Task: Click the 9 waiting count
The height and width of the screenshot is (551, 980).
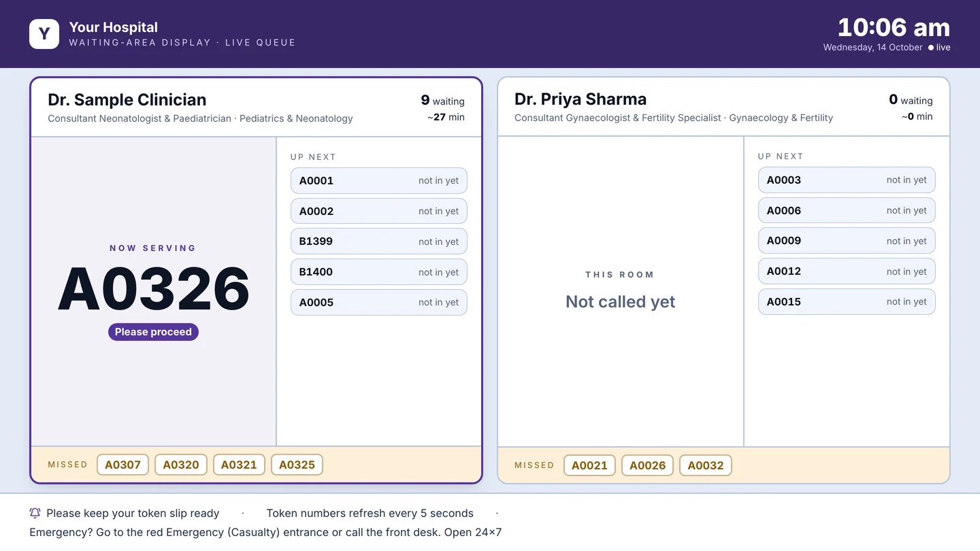Action: (x=442, y=101)
